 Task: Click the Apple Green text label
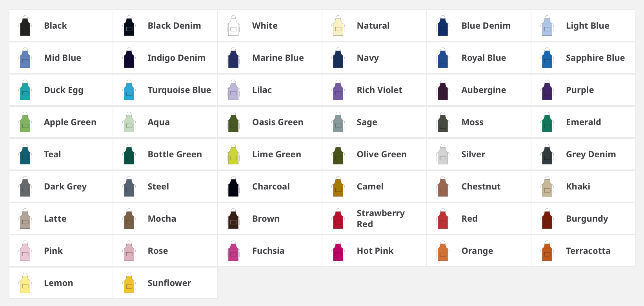[x=70, y=122]
